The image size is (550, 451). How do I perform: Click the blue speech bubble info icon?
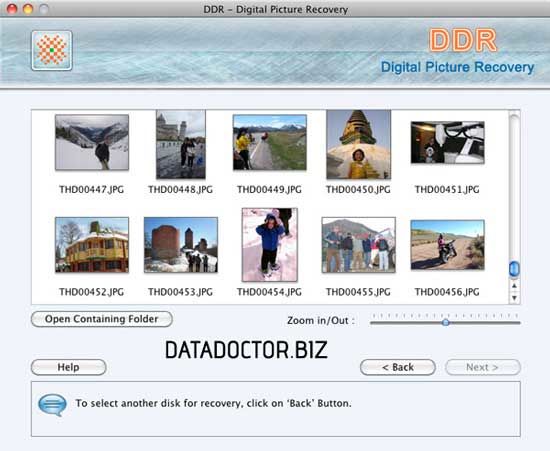tap(52, 404)
